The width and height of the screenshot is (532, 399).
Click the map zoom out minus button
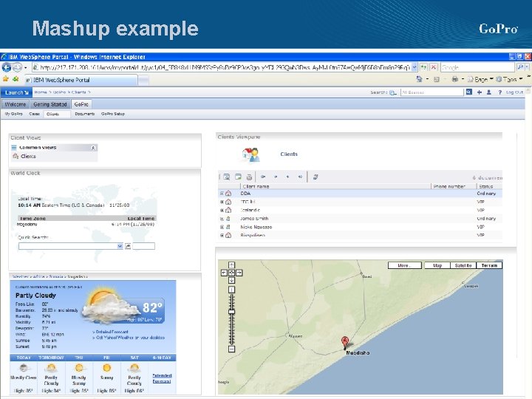tap(231, 349)
